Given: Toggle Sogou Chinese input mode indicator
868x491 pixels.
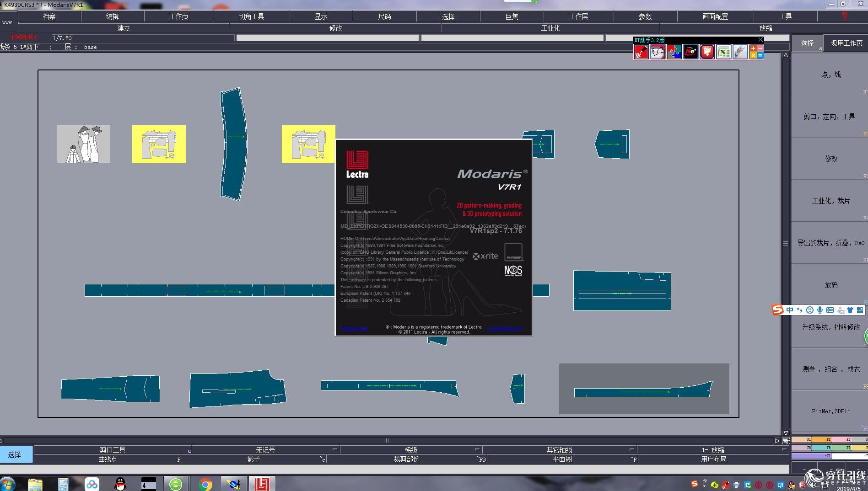Looking at the screenshot, I should tap(790, 310).
